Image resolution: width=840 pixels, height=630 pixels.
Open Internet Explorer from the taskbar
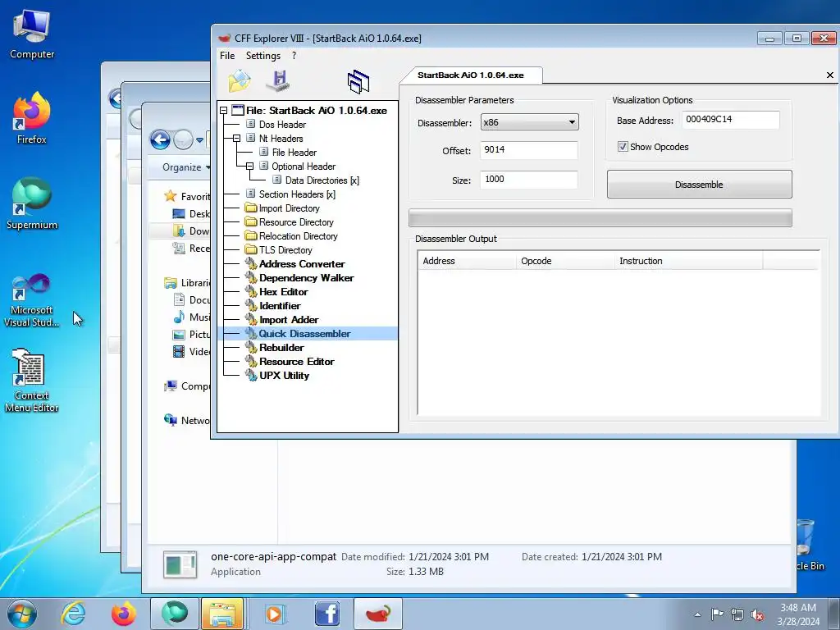tap(73, 614)
